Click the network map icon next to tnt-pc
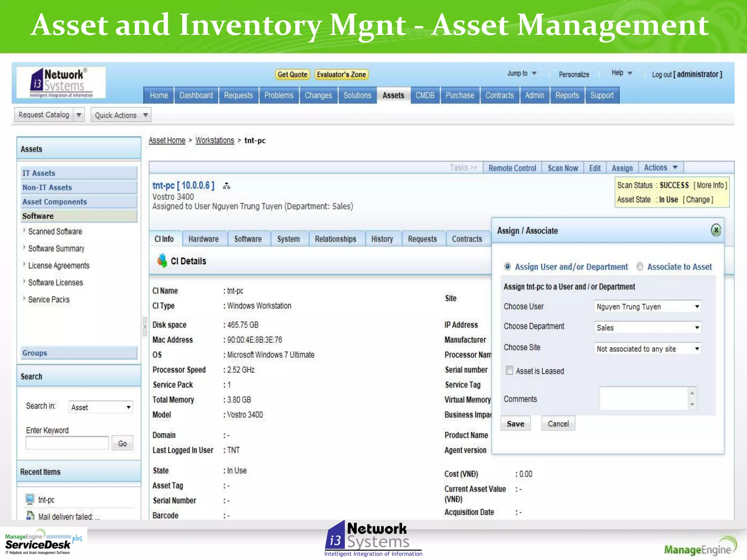 227,186
